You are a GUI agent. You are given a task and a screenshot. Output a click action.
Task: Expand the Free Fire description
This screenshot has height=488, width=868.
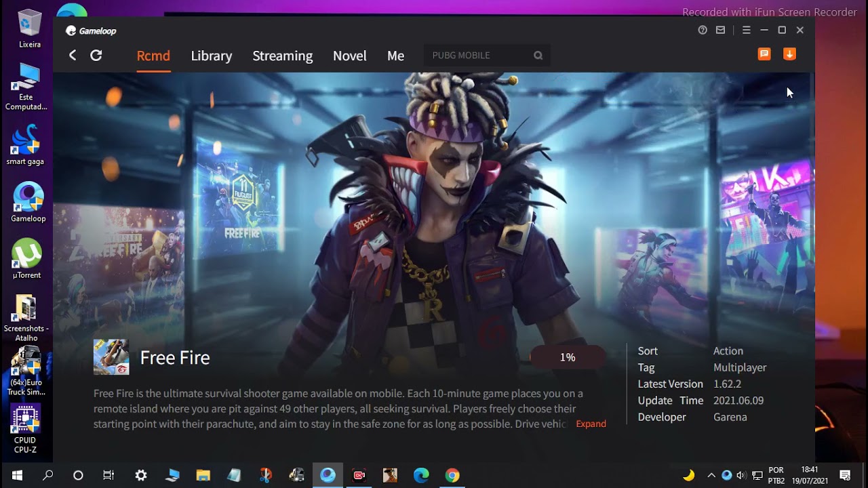(591, 424)
